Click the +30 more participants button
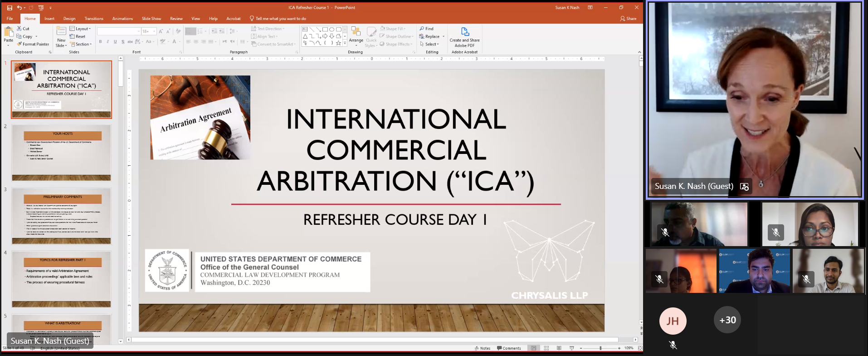This screenshot has height=356, width=868. 727,320
